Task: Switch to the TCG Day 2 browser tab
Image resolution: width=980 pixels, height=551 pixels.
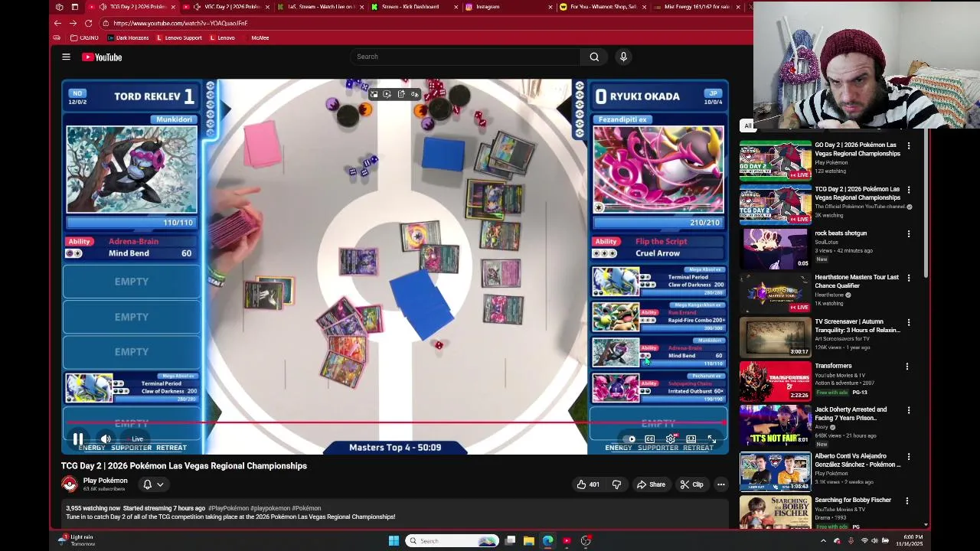Action: 132,7
